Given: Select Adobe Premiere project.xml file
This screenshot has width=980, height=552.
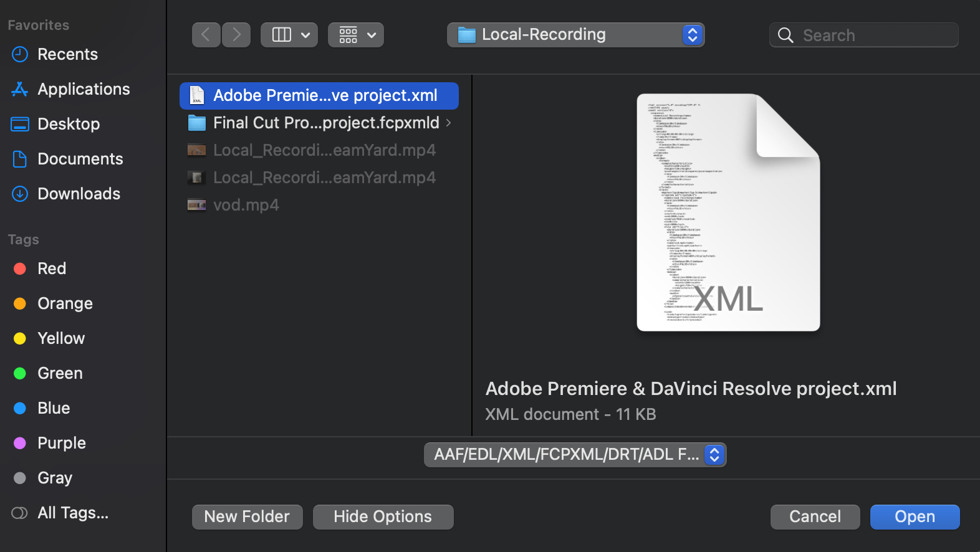Looking at the screenshot, I should pos(319,95).
